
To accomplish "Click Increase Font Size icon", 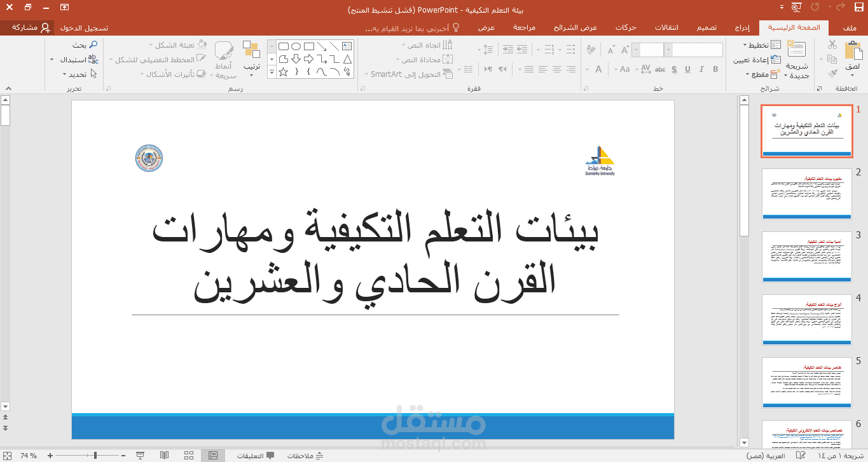I will (x=626, y=50).
